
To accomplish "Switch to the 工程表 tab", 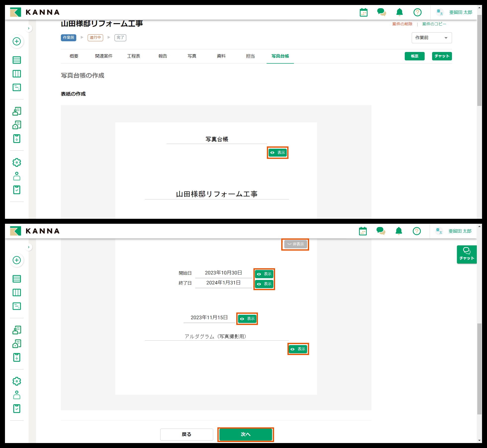I will tap(134, 56).
